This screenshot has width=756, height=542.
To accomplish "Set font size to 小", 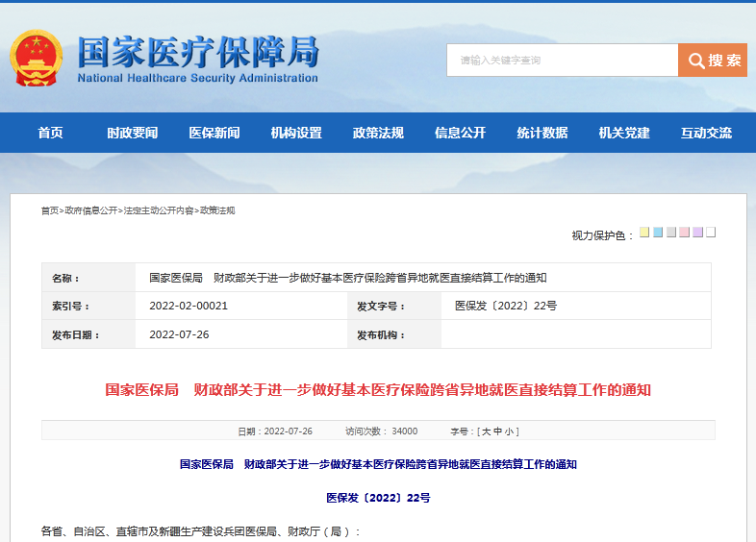I will pyautogui.click(x=509, y=431).
